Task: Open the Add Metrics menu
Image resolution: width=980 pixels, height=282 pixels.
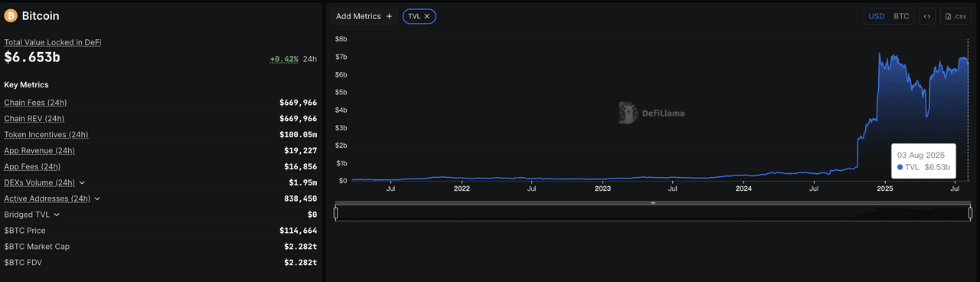Action: [364, 16]
